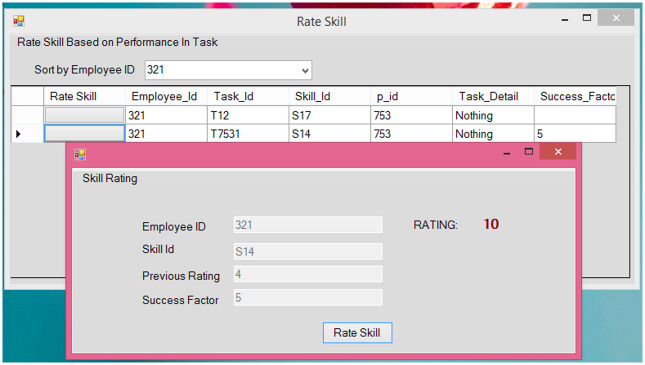The width and height of the screenshot is (645, 365).
Task: Click the Skill Id field showing S14
Action: (x=308, y=251)
